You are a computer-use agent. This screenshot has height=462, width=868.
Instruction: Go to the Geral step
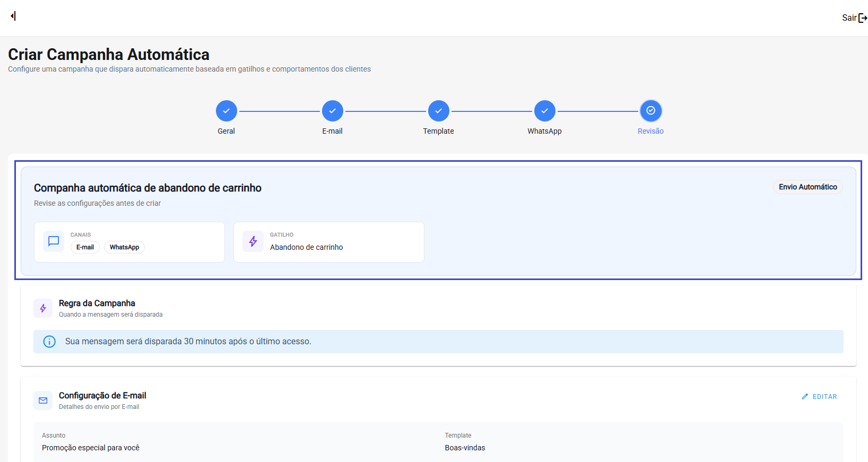[x=227, y=111]
